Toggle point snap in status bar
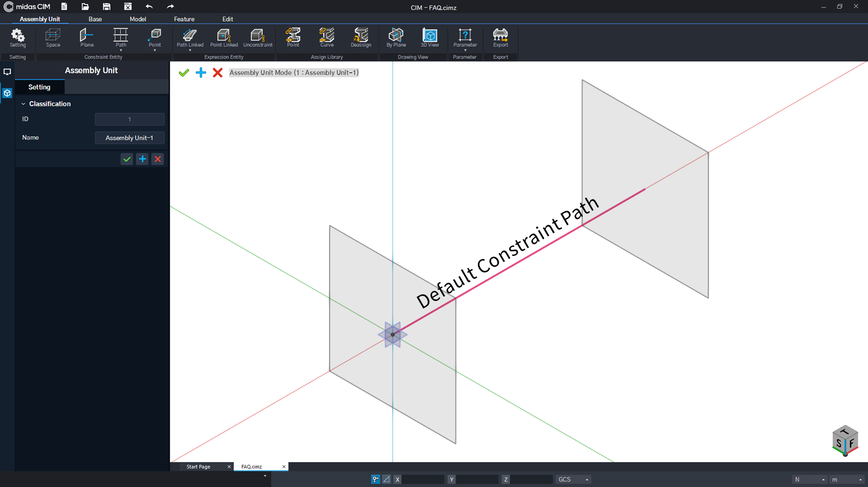Viewport: 868px width, 487px height. 375,479
